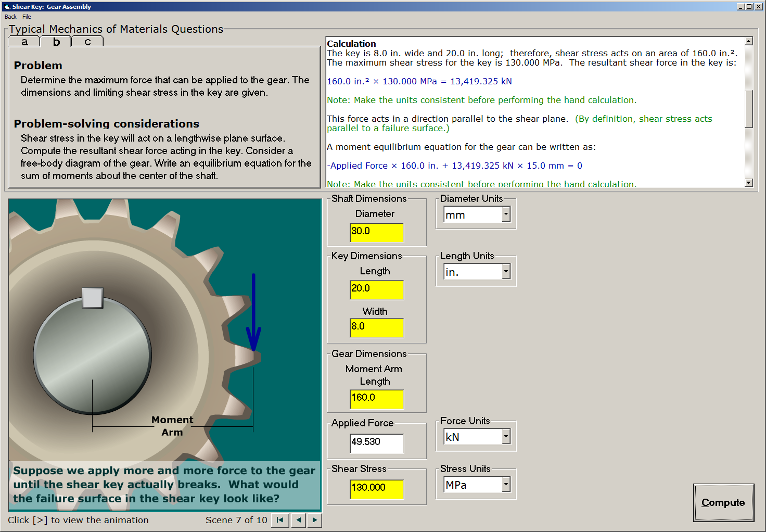The width and height of the screenshot is (766, 532).
Task: Click the Key Width input showing 8.0
Action: [377, 328]
